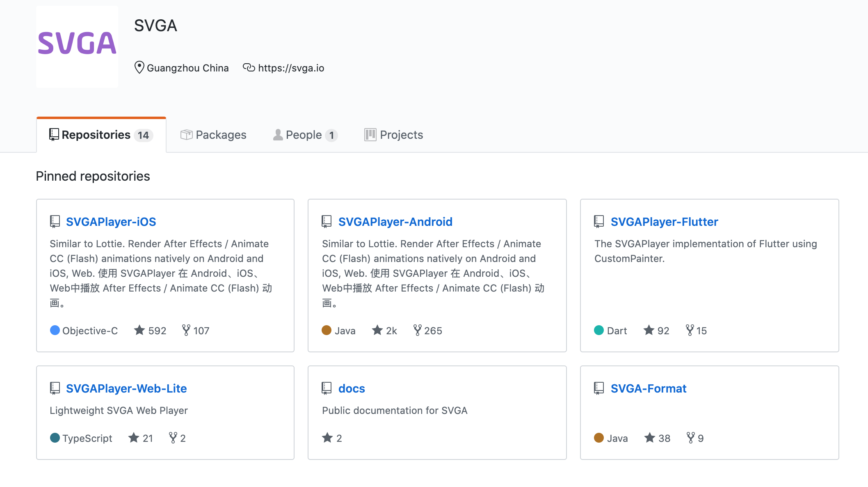Image resolution: width=868 pixels, height=487 pixels.
Task: Click the repo icon beside SVGAPlayer-Android
Action: pyautogui.click(x=327, y=222)
